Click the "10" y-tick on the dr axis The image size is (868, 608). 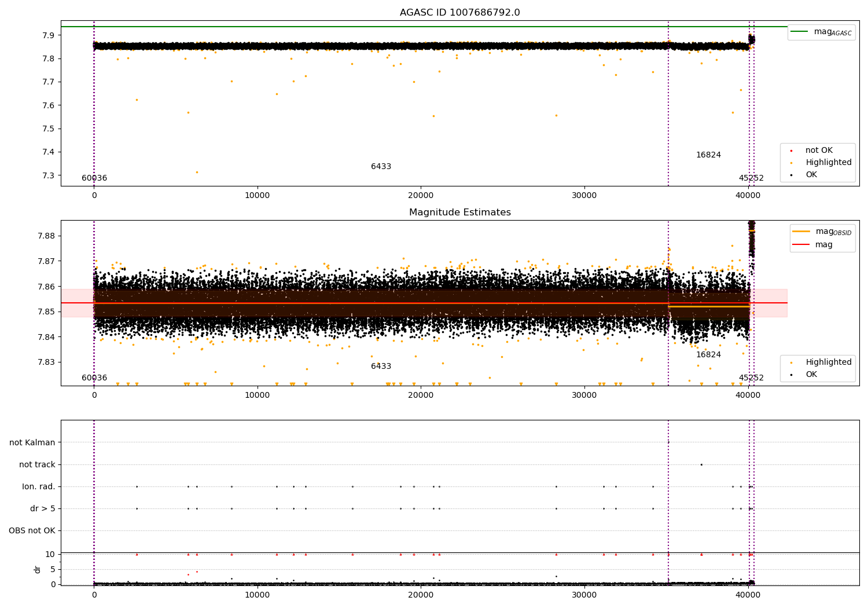pyautogui.click(x=50, y=554)
